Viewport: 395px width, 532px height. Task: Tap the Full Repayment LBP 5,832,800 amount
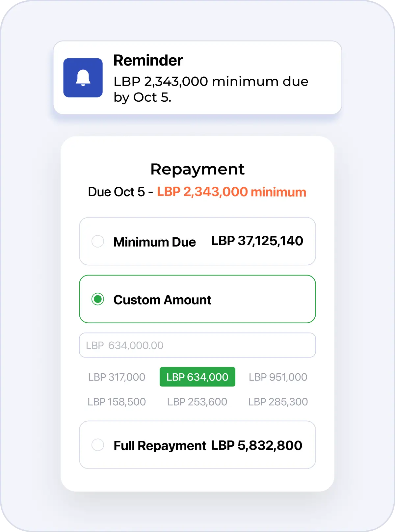[257, 445]
